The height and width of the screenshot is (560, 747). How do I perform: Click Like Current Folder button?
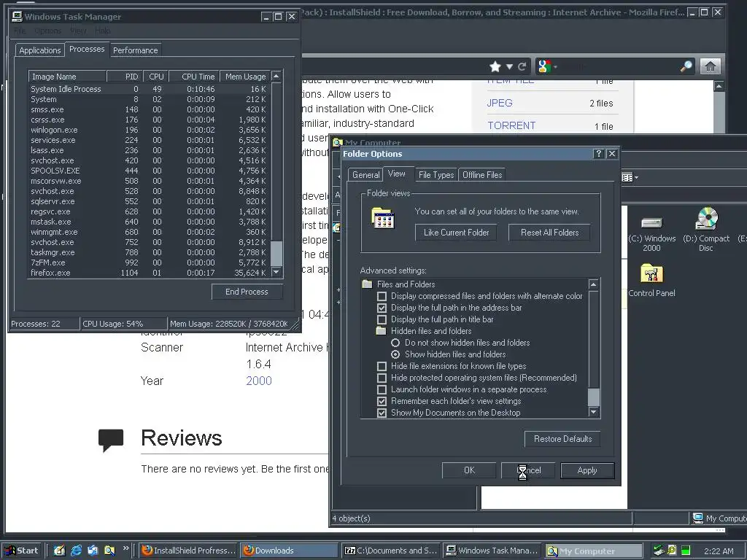click(x=457, y=233)
